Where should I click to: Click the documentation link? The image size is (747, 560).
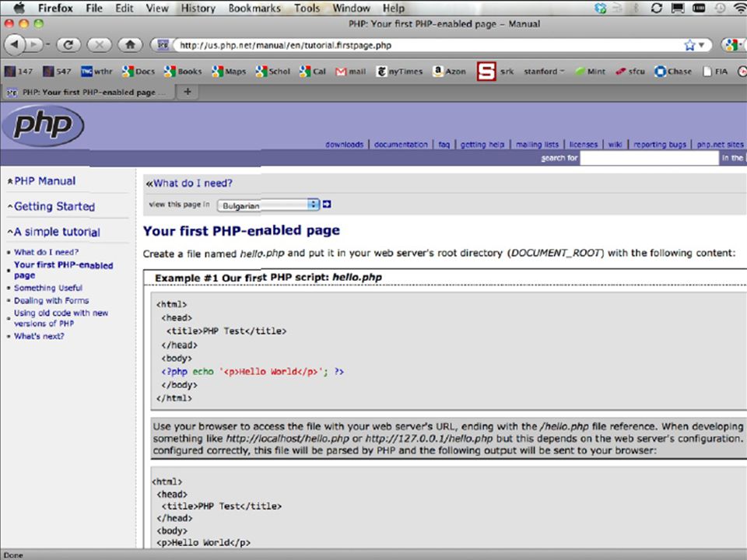click(x=401, y=145)
